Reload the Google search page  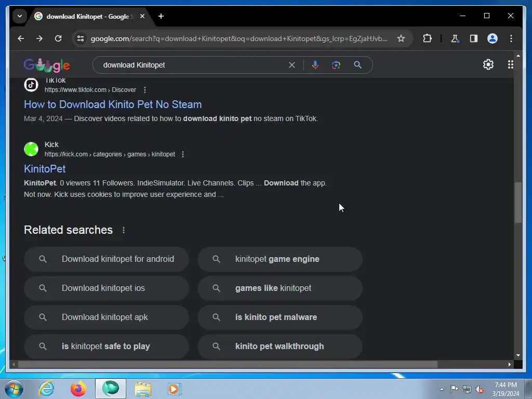coord(58,38)
